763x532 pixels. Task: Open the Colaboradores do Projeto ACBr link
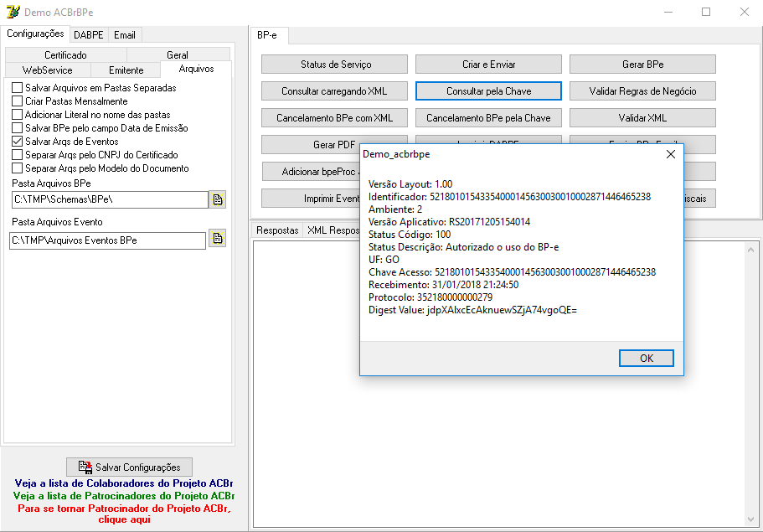124,483
